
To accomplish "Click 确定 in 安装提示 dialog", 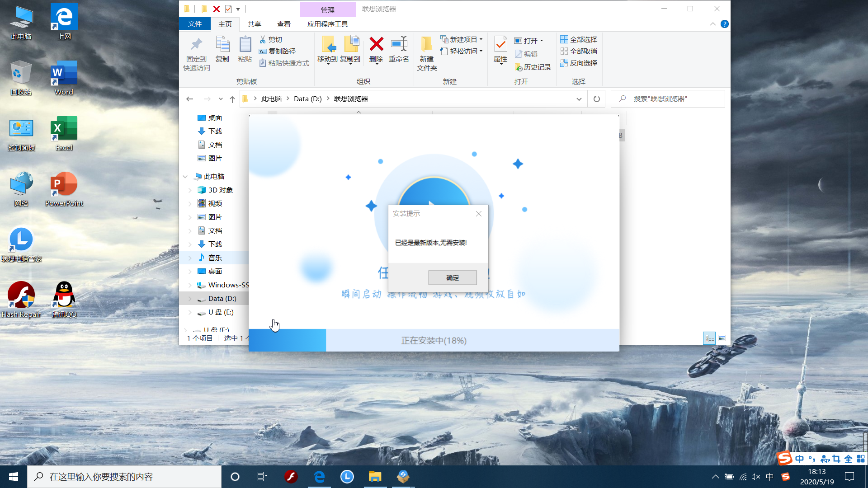I will pos(453,277).
